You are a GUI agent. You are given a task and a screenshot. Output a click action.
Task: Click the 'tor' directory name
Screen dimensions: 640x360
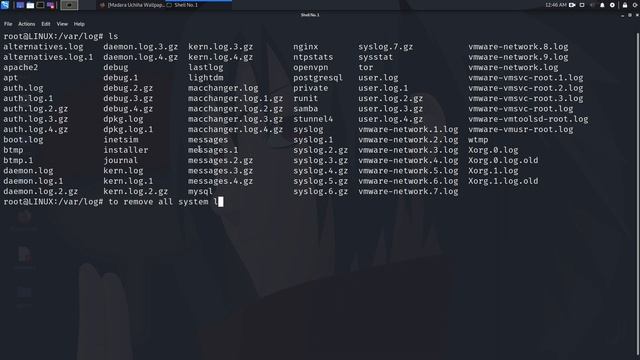(x=366, y=67)
